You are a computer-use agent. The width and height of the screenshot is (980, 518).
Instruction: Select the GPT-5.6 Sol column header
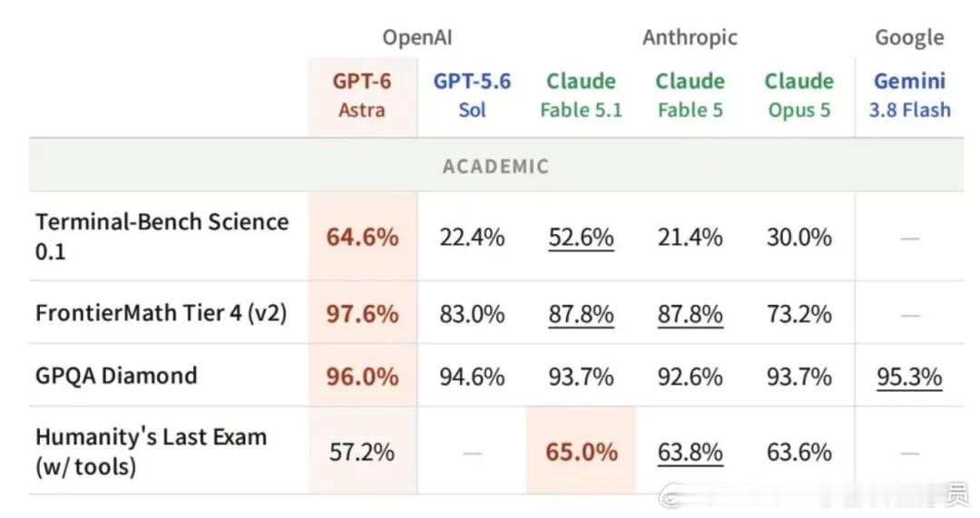click(x=472, y=95)
